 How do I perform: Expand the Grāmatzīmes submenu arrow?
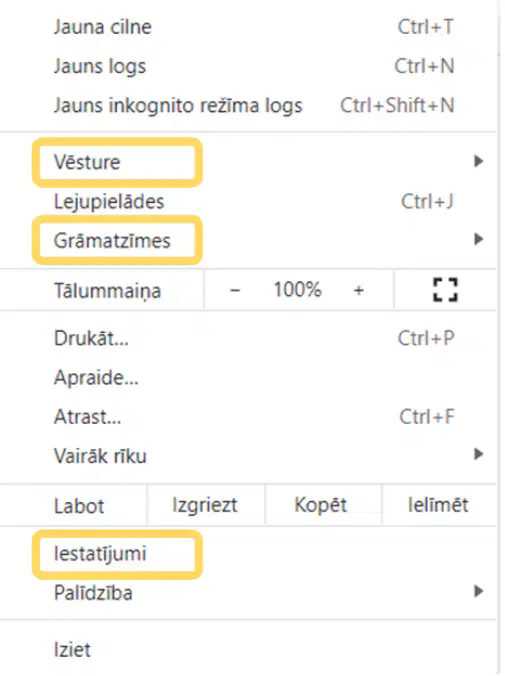pyautogui.click(x=478, y=239)
